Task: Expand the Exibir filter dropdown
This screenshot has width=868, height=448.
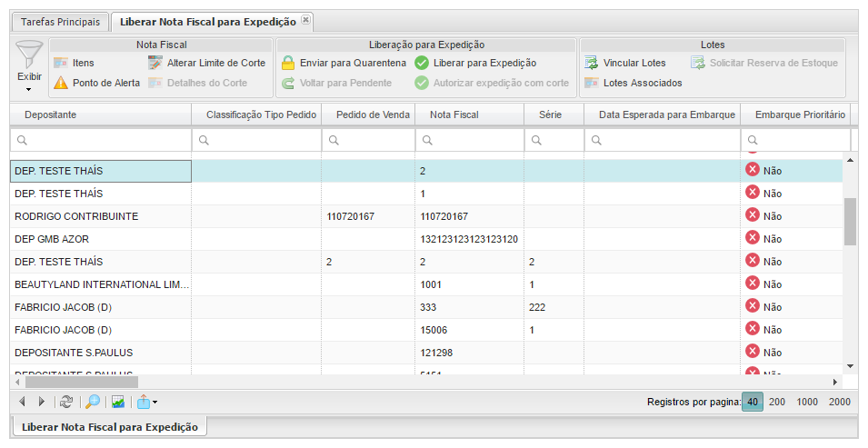Action: (x=29, y=88)
